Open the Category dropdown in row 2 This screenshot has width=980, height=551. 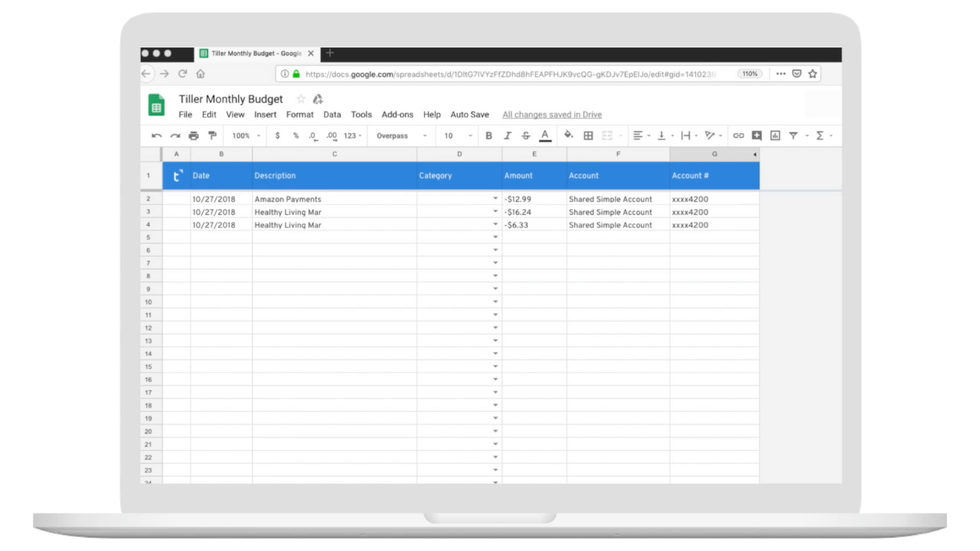click(x=495, y=199)
